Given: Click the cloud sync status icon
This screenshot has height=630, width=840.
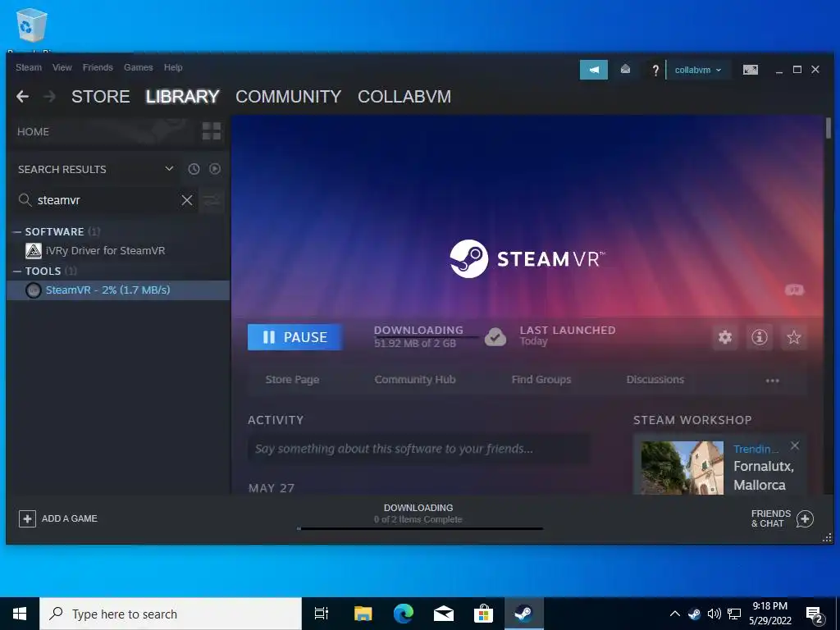Looking at the screenshot, I should pyautogui.click(x=495, y=337).
